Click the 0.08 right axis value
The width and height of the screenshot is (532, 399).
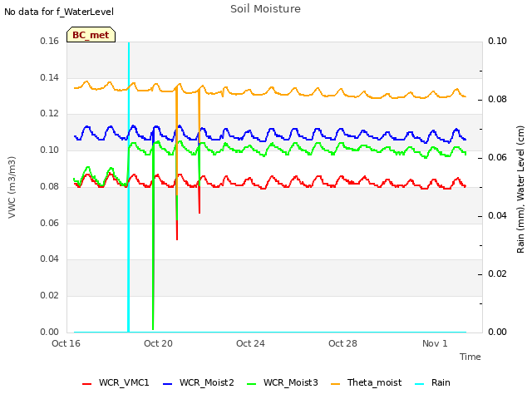coord(497,99)
